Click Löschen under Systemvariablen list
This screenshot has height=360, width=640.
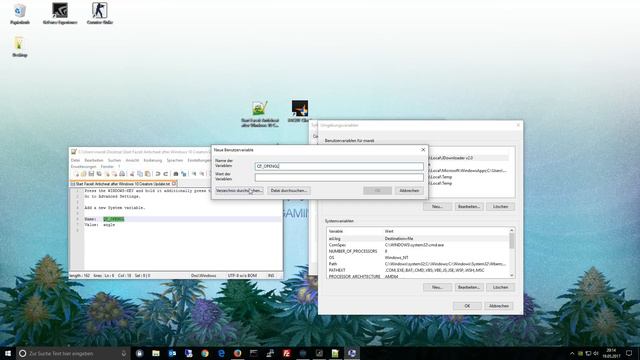coord(500,287)
